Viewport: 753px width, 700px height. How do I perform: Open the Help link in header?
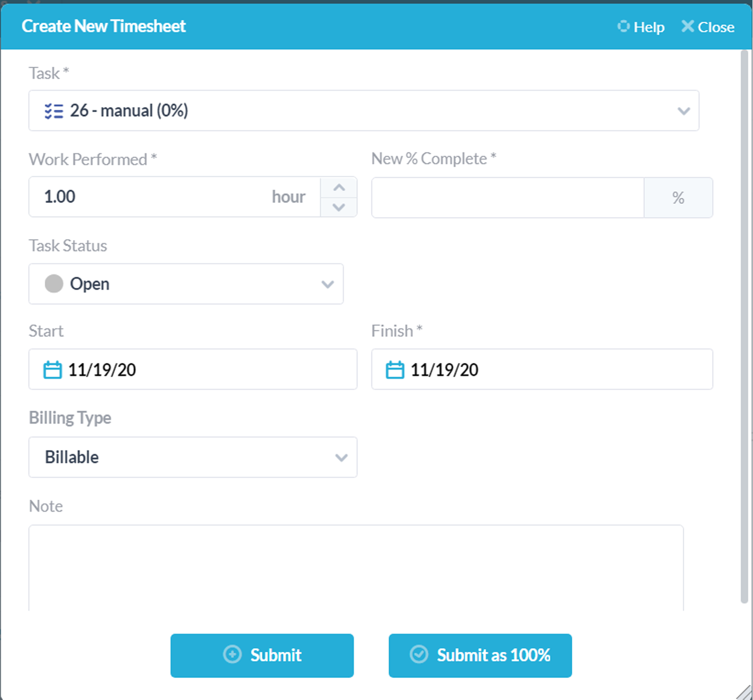click(x=641, y=27)
